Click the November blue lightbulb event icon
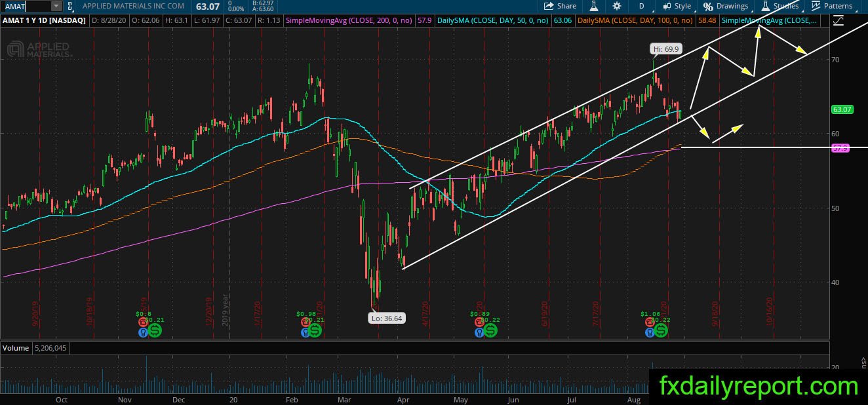Viewport: 868px width, 405px height. tap(142, 333)
